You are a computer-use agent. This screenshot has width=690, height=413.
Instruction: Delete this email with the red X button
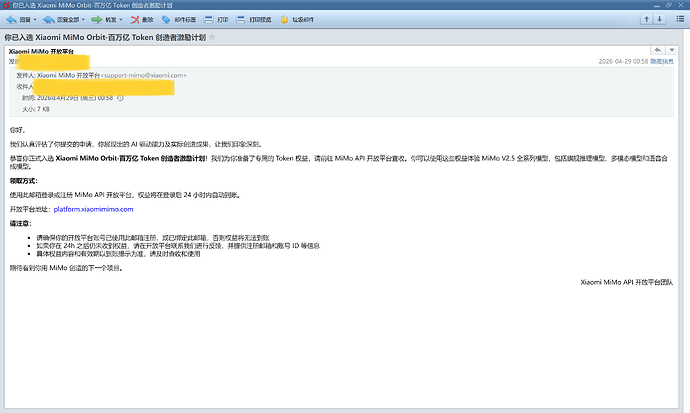142,20
